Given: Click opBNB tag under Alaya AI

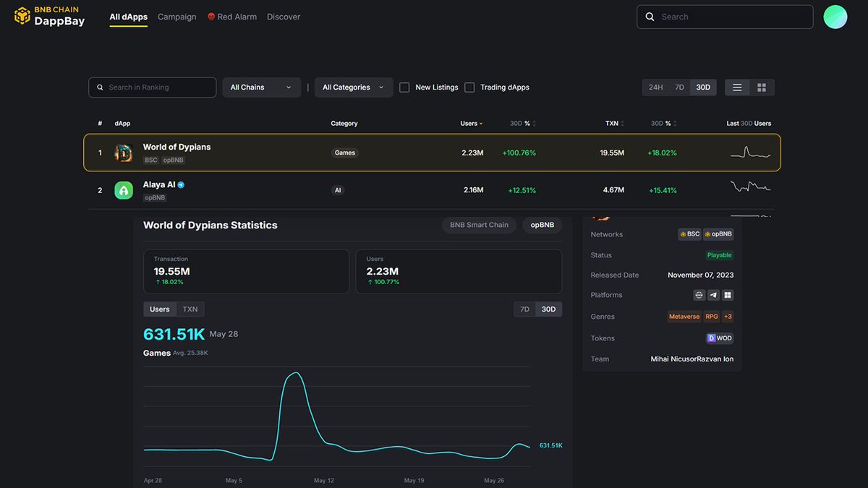Looking at the screenshot, I should point(155,197).
